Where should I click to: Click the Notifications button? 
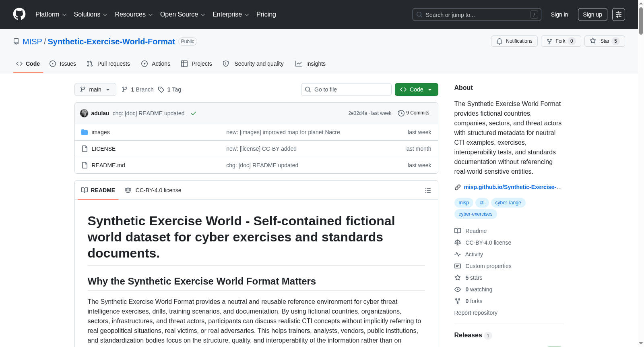(514, 41)
